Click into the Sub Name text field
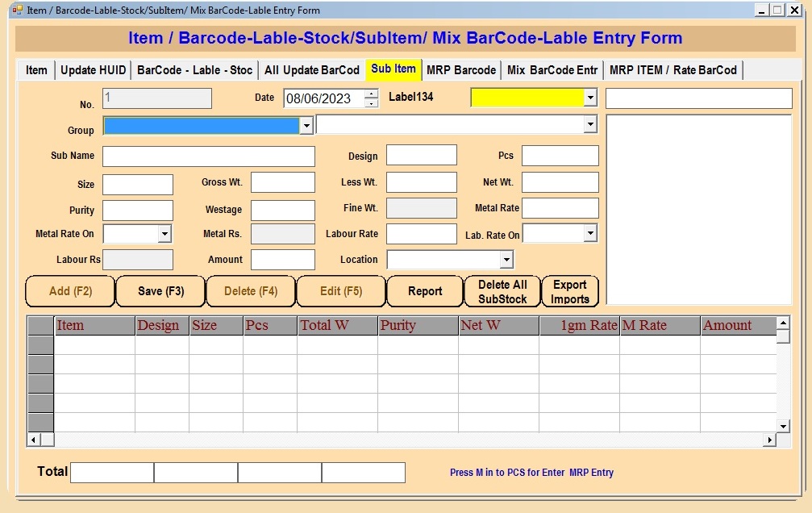The image size is (812, 513). click(x=208, y=156)
